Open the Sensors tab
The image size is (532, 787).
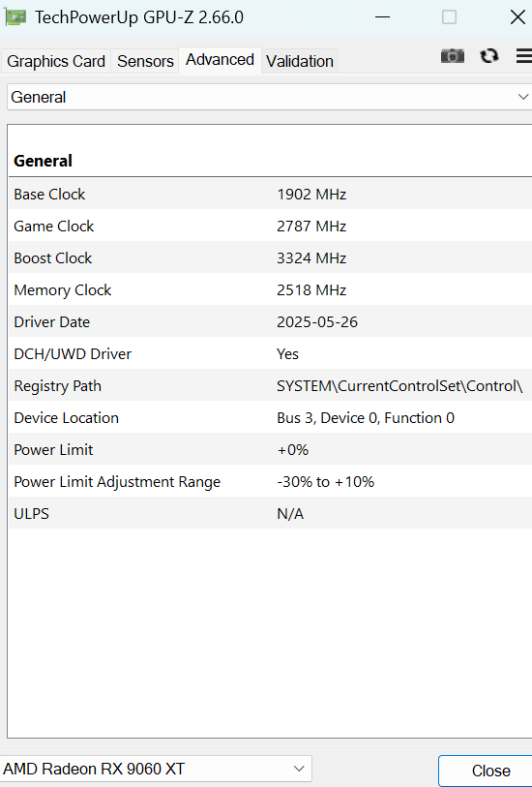pyautogui.click(x=145, y=61)
